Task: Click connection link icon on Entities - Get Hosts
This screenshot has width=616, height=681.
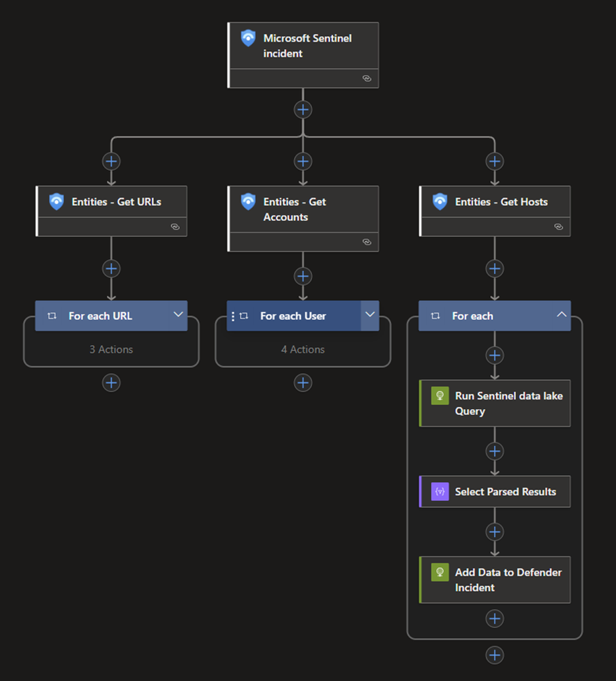Action: 559,227
